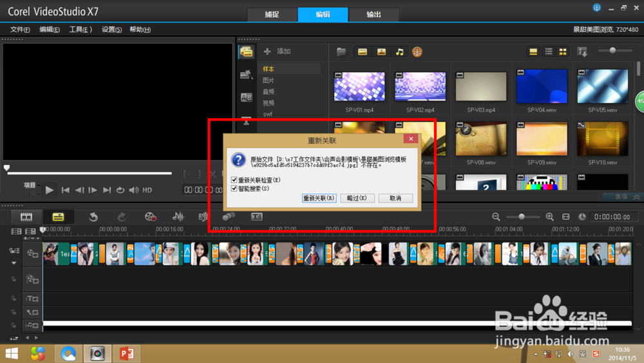Toggle preview repeat playback
Image resolution: width=644 pixels, height=363 pixels.
coord(120,190)
